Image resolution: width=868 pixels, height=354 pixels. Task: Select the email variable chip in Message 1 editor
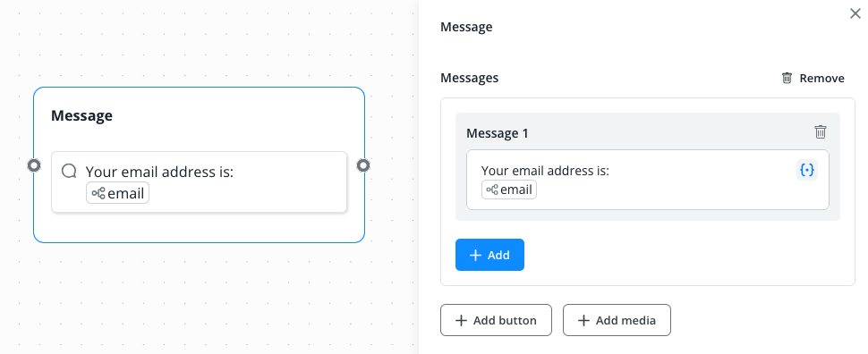click(x=509, y=190)
